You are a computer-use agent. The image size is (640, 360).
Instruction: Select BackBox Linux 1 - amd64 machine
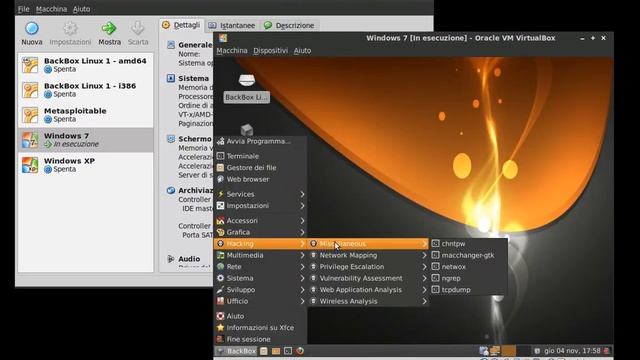(x=86, y=65)
